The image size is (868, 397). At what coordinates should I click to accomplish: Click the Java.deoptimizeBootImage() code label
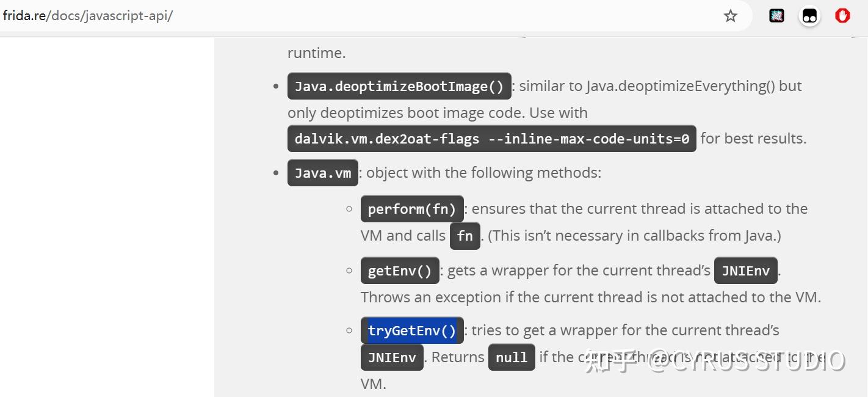[x=399, y=86]
